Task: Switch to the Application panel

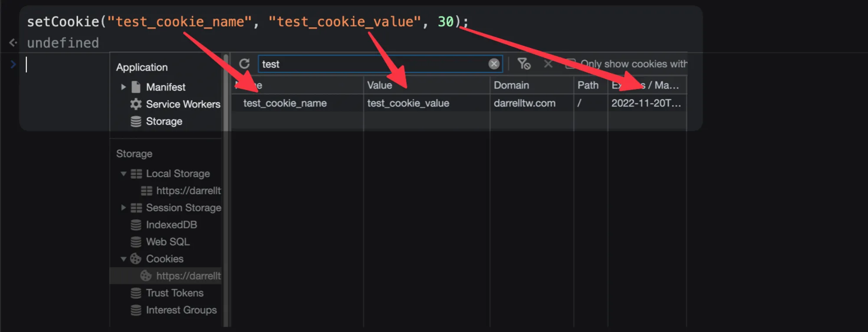Action: click(x=142, y=67)
